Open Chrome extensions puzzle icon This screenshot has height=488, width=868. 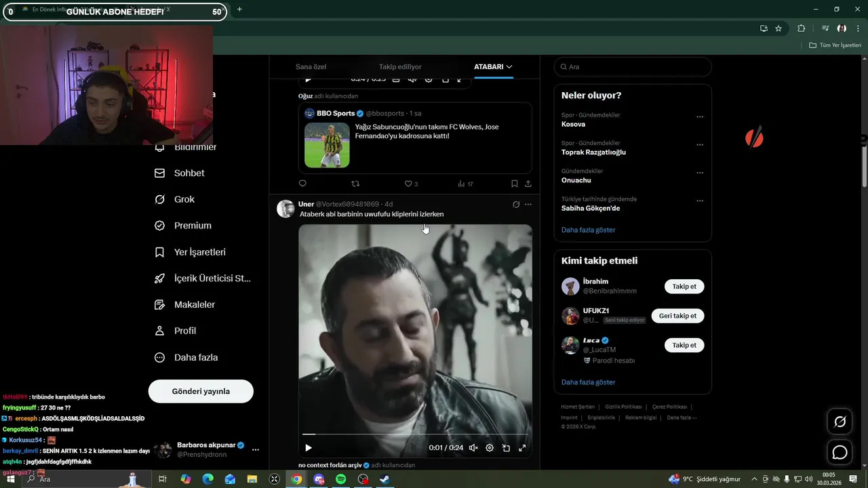tap(802, 28)
